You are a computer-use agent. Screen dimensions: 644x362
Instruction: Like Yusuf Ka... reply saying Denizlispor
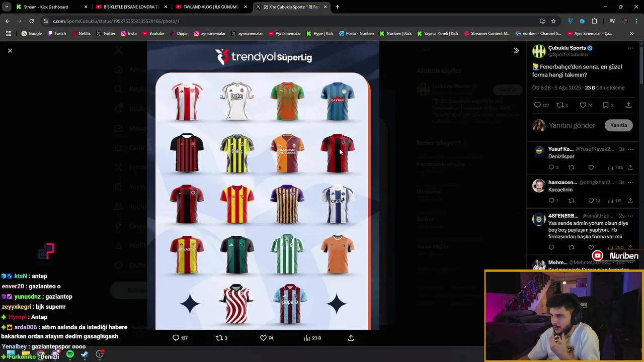pos(591,167)
